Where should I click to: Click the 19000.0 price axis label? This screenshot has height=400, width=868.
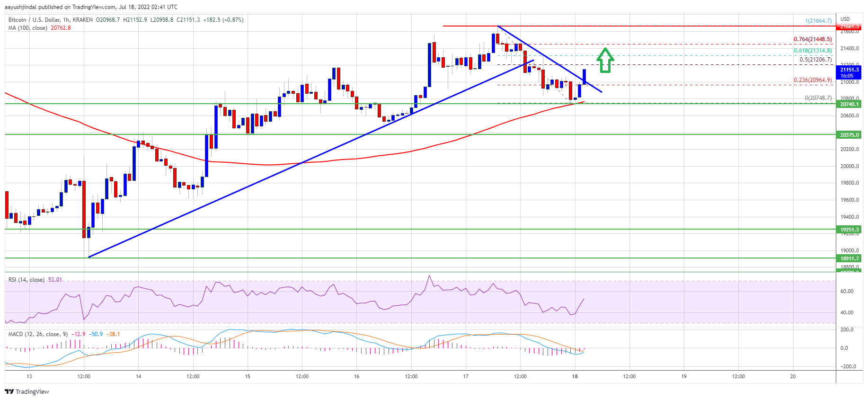click(850, 250)
